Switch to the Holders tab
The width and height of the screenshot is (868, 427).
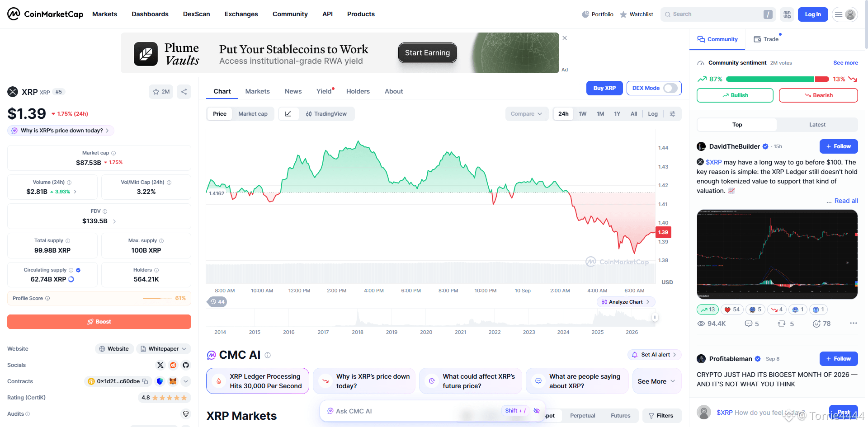click(x=358, y=91)
